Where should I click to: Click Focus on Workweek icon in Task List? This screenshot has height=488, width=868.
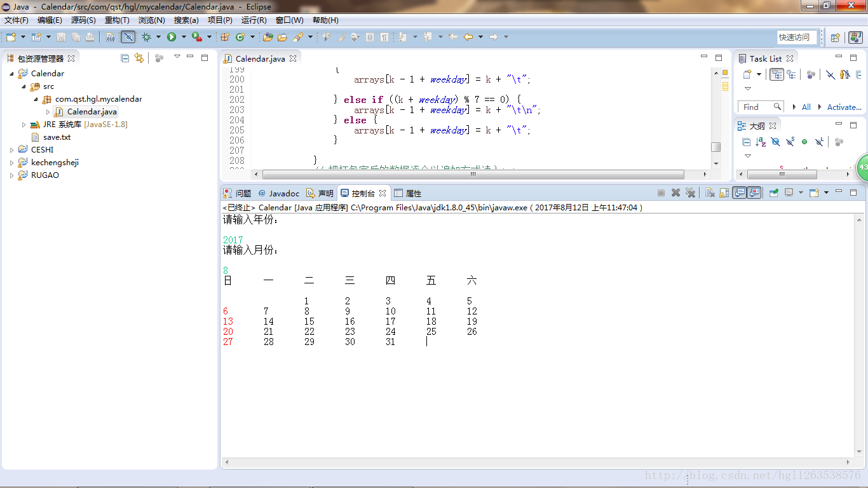coord(811,74)
